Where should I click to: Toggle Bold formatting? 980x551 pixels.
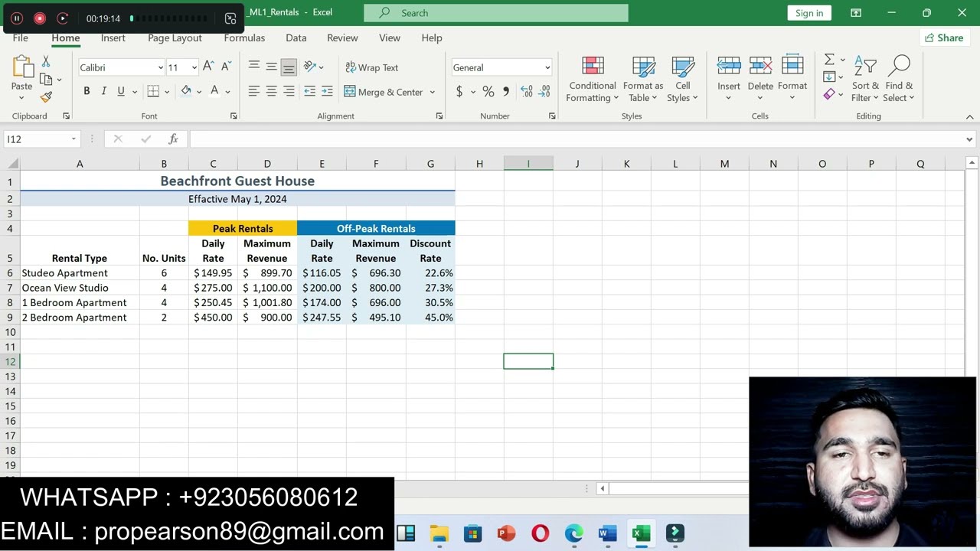pyautogui.click(x=87, y=91)
